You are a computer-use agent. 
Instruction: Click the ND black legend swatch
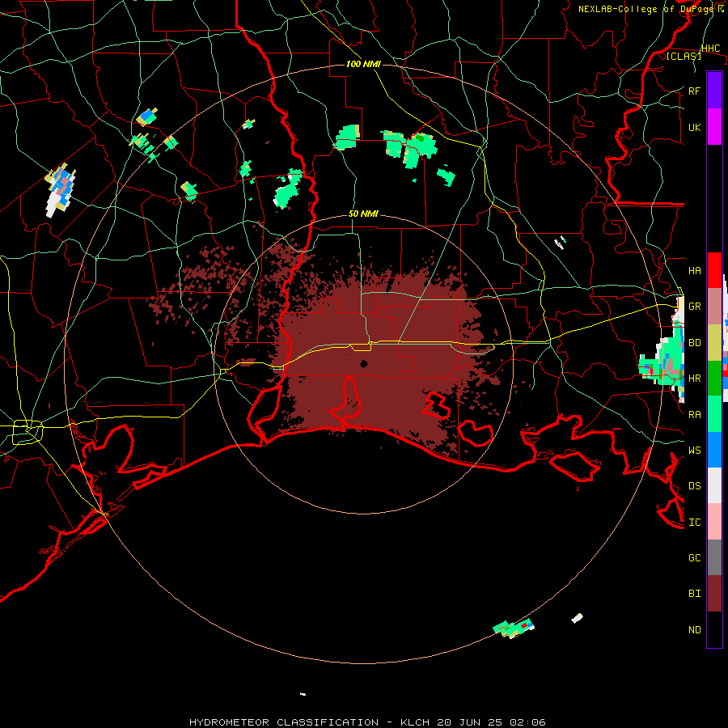pos(714,629)
